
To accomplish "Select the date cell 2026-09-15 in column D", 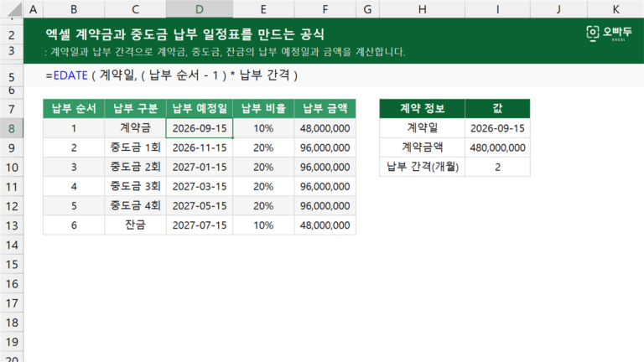I will (200, 128).
